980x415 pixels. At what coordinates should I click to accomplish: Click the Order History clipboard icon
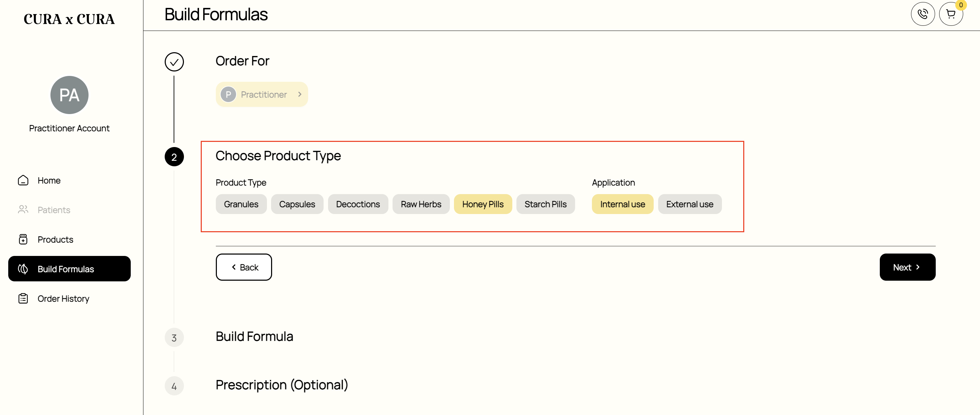23,299
